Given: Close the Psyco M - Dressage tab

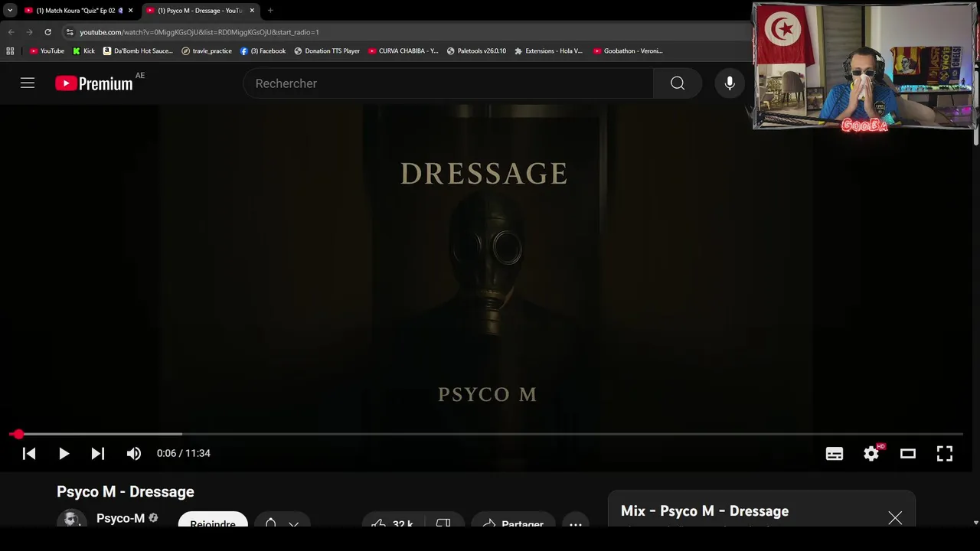Looking at the screenshot, I should coord(252,11).
